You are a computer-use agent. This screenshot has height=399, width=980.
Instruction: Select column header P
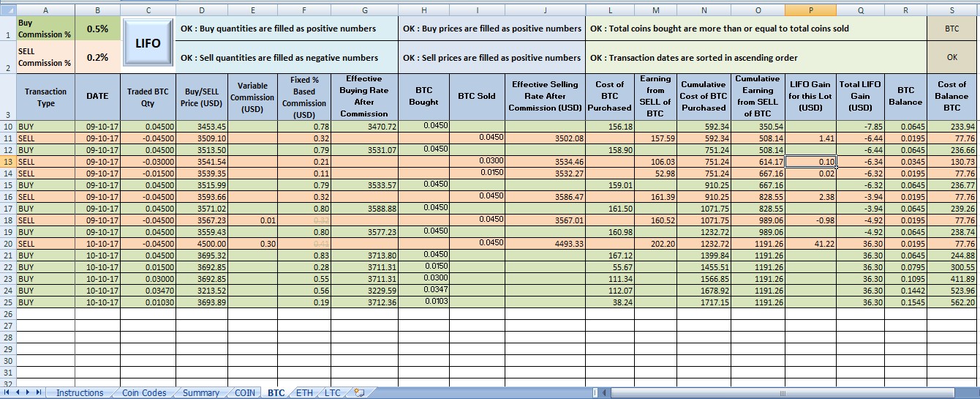click(810, 10)
